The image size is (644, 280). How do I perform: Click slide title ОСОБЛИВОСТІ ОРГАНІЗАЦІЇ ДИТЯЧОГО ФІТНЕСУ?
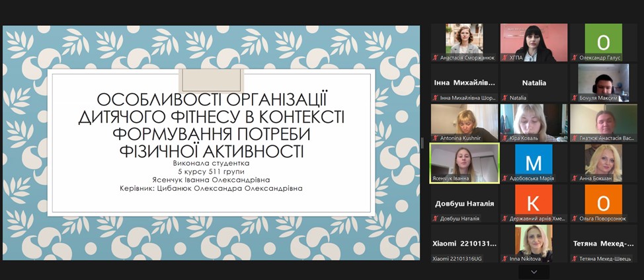pos(211,126)
